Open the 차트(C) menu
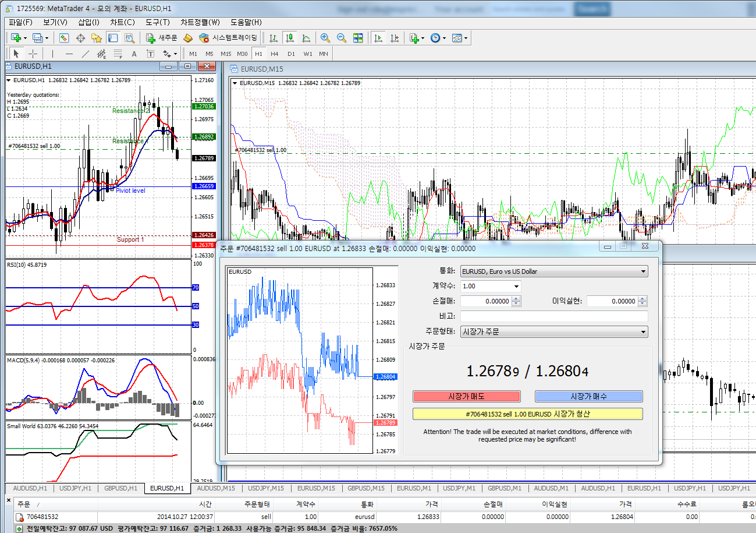 click(x=122, y=22)
